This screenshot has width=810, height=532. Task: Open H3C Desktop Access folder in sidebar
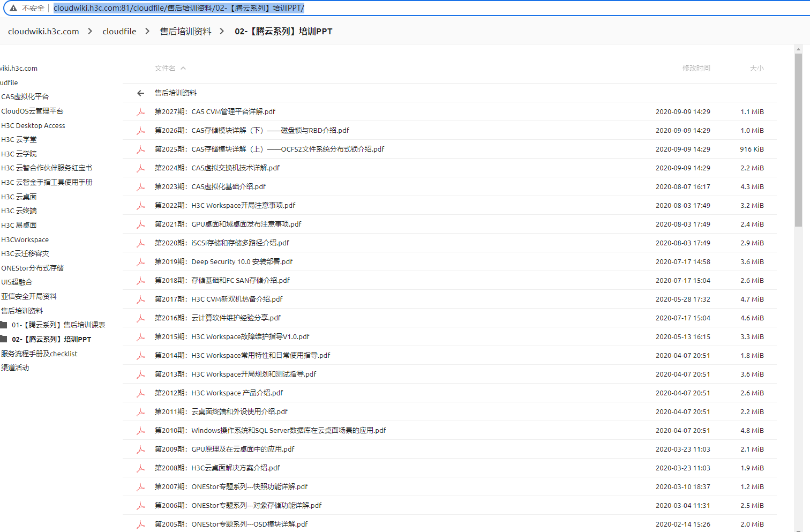(x=33, y=126)
